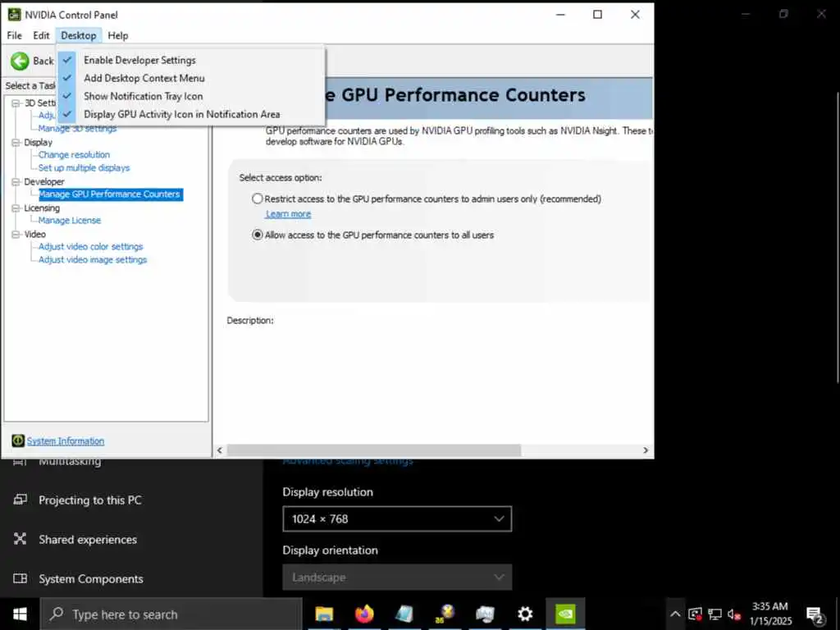Collapse the Licensing tree node
This screenshot has width=840, height=630.
[x=16, y=208]
